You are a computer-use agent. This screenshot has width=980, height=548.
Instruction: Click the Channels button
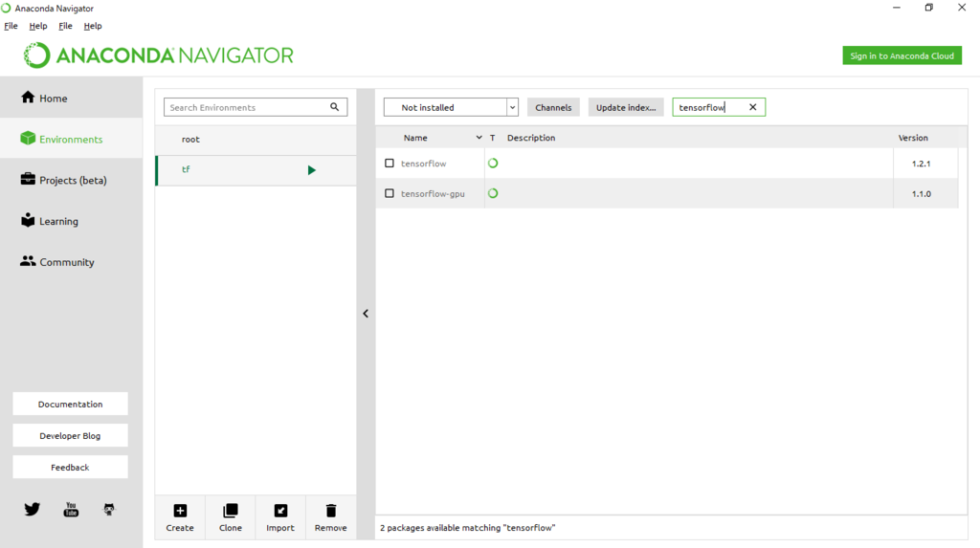pos(553,107)
